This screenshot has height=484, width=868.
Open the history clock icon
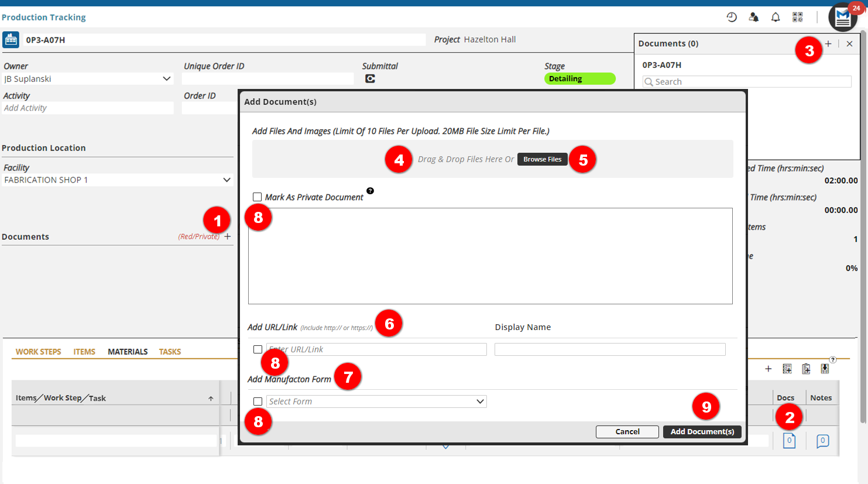[x=732, y=17]
